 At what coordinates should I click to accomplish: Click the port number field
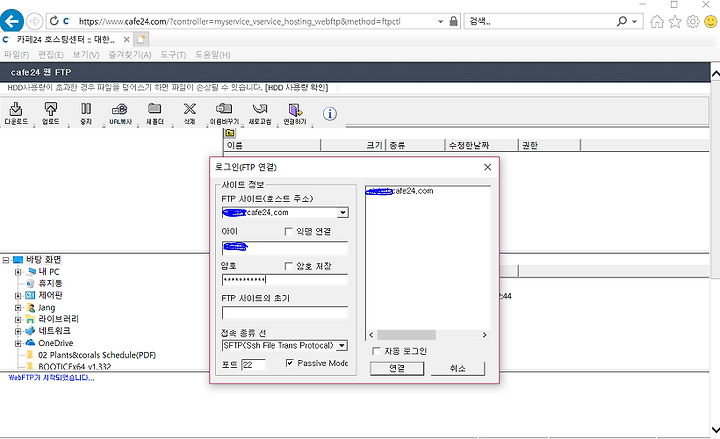(x=253, y=365)
